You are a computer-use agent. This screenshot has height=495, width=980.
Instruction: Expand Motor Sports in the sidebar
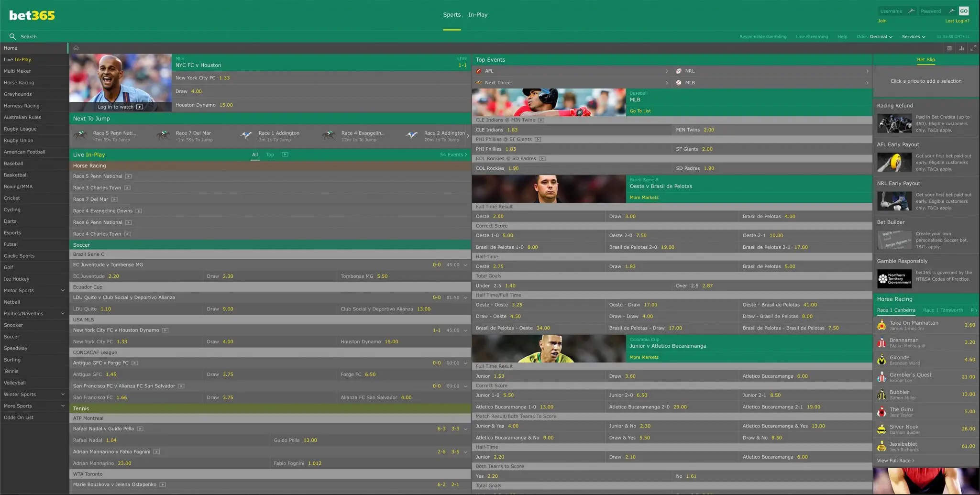point(63,290)
